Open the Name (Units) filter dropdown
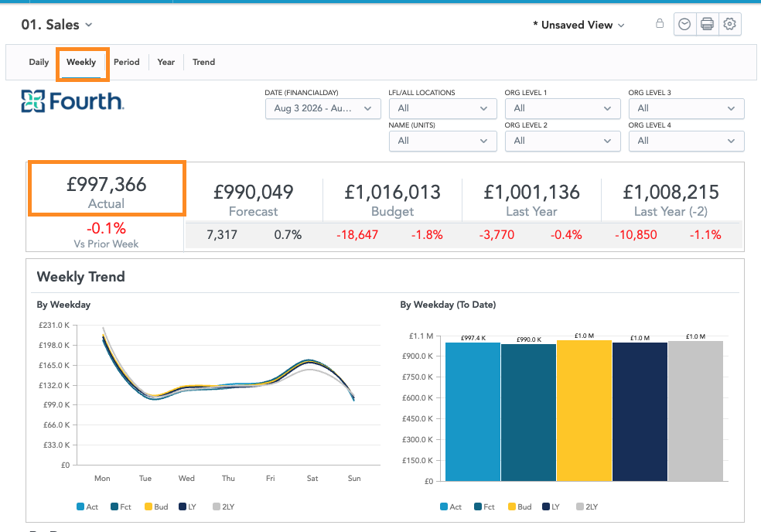This screenshot has height=532, width=761. [442, 141]
